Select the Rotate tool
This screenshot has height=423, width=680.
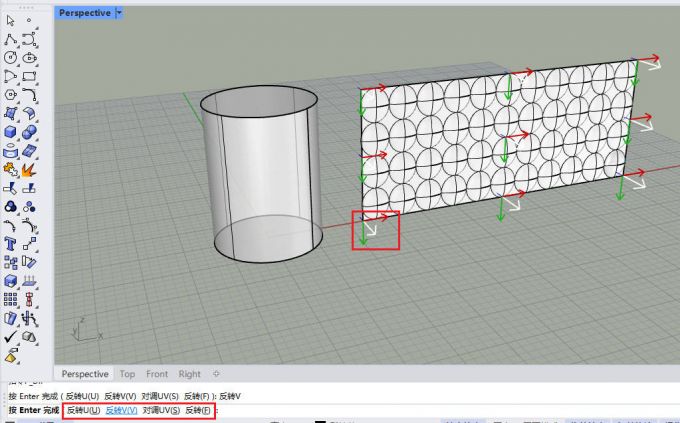(29, 262)
